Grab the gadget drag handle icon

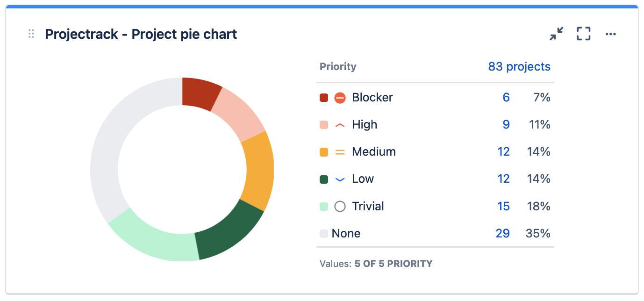31,33
